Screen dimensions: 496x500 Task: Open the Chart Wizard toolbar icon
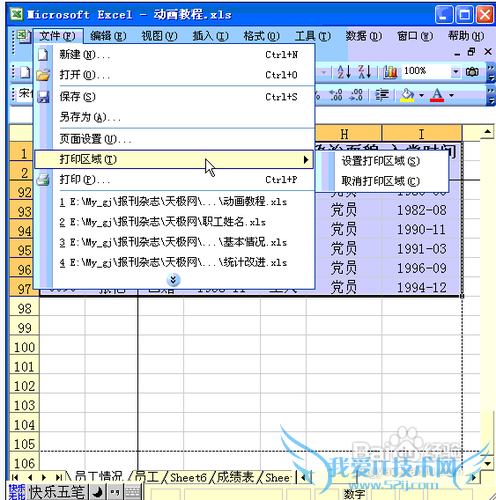[x=390, y=72]
